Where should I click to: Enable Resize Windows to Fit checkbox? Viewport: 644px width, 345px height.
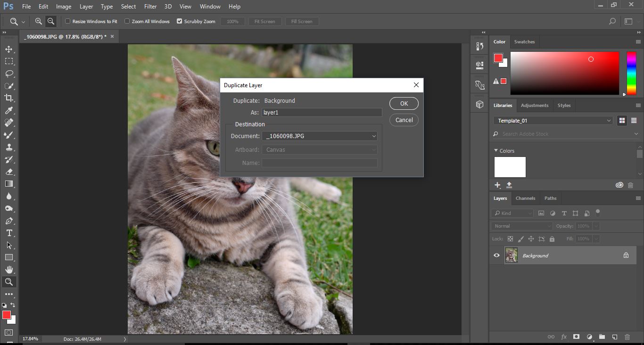(x=68, y=21)
